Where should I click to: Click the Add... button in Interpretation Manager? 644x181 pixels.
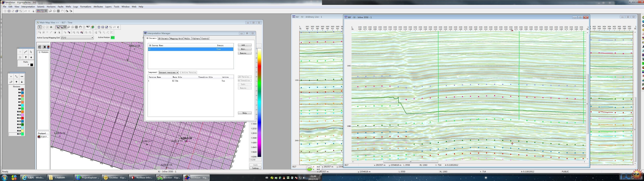[x=245, y=45]
